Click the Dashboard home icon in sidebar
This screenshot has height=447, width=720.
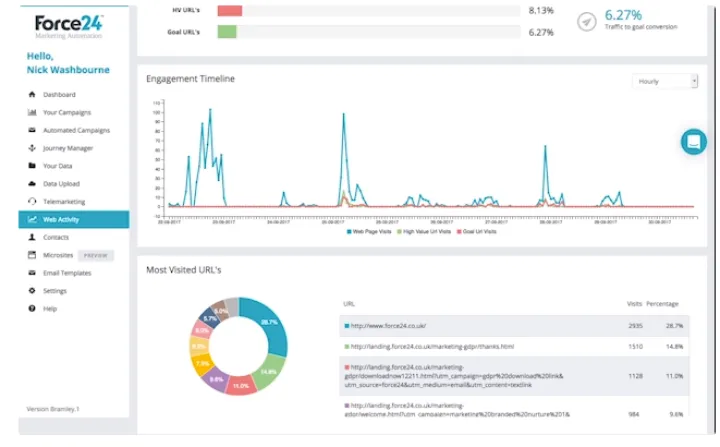(33, 95)
